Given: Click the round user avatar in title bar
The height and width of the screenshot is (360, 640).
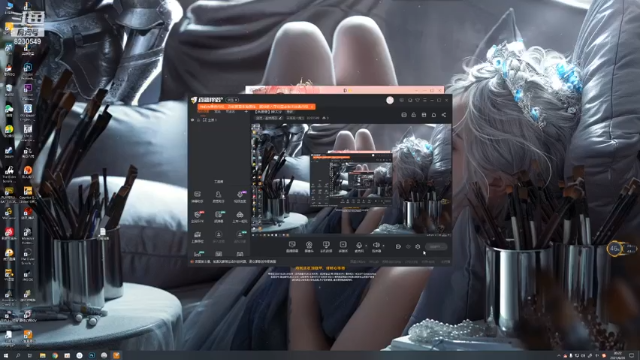Looking at the screenshot, I should click(390, 100).
